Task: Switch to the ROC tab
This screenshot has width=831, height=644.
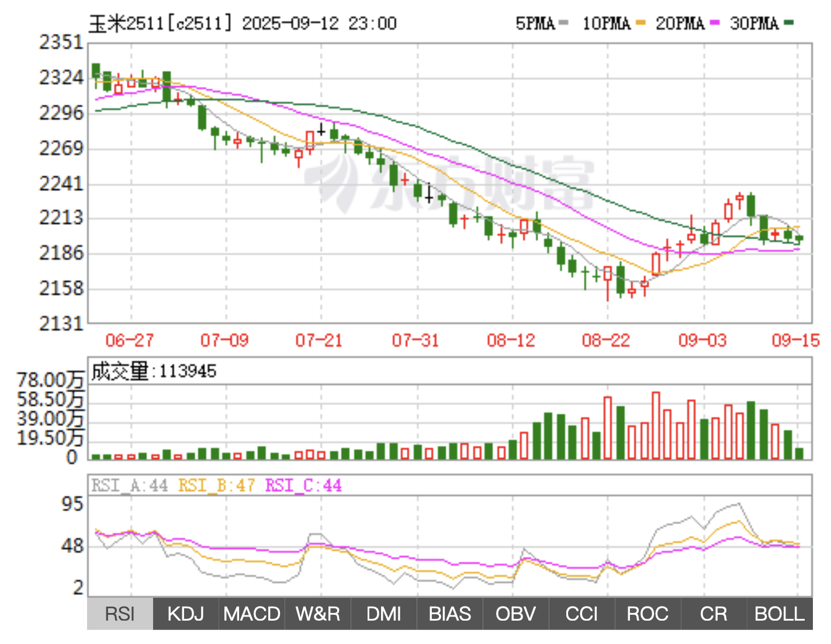Action: 648,614
